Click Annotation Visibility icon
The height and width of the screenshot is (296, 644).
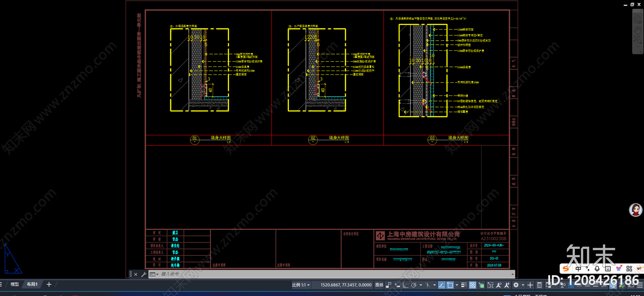(499, 285)
